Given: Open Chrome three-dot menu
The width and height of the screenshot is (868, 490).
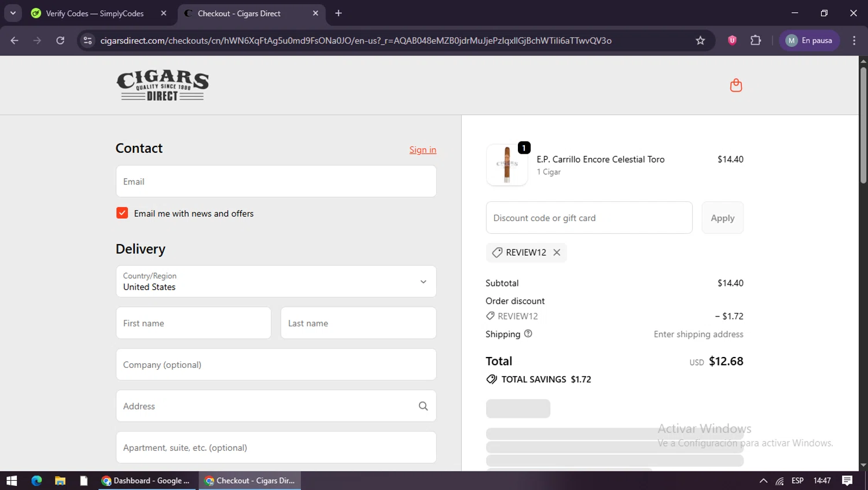Looking at the screenshot, I should (x=854, y=40).
